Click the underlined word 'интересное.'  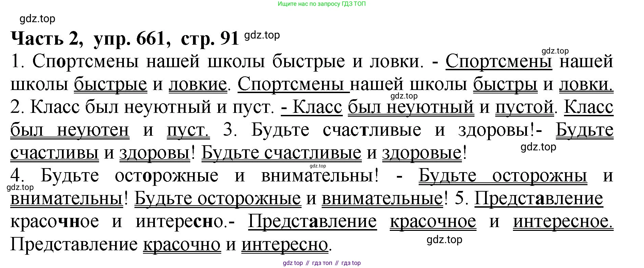click(563, 221)
